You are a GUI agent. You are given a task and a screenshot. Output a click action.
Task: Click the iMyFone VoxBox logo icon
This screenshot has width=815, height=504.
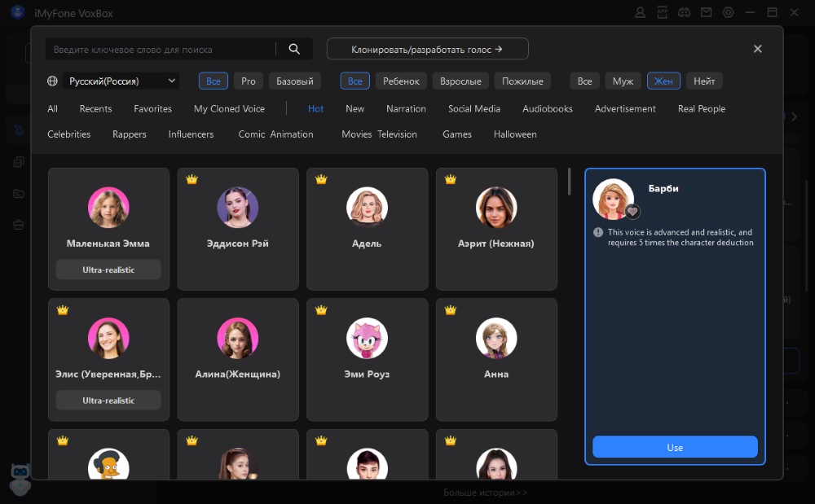tap(18, 12)
